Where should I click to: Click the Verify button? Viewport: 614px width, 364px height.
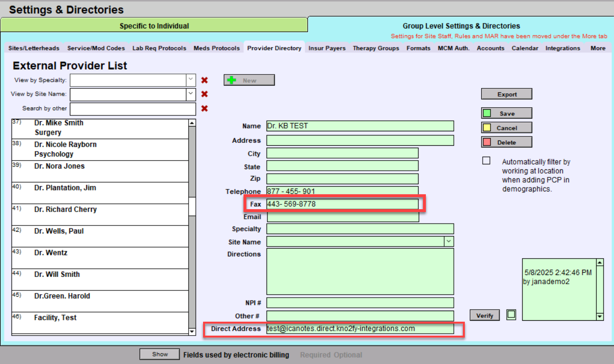[x=485, y=315]
